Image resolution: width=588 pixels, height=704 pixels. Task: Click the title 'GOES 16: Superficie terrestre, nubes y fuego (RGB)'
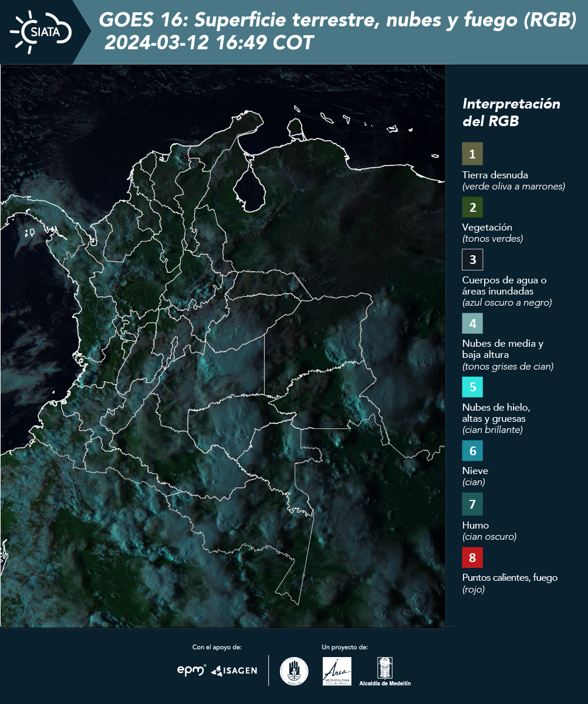338,21
